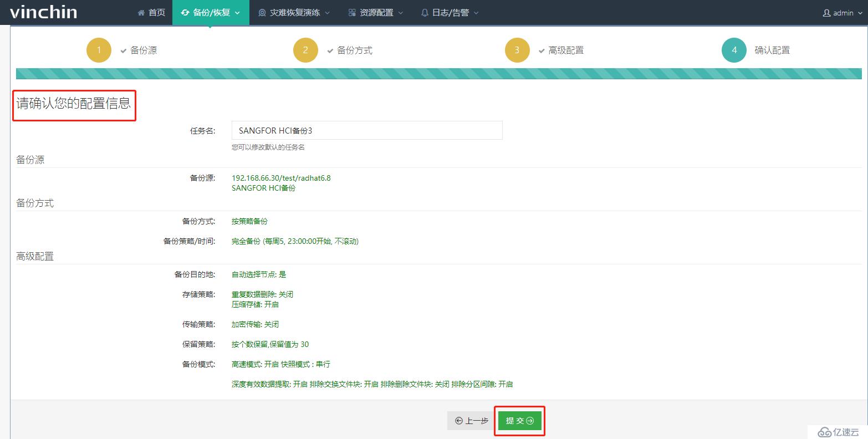Open the 备份/恢复 menu

pos(211,12)
